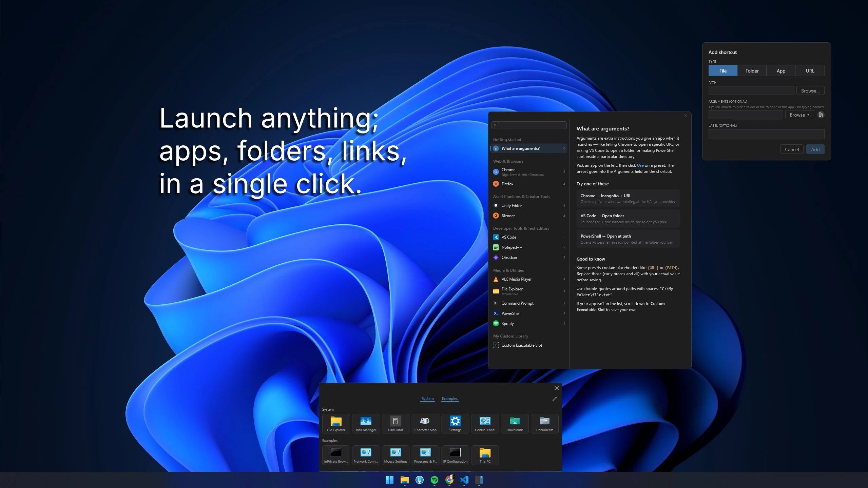The height and width of the screenshot is (488, 868).
Task: Open Custom Executable Slot in My Custom Library
Action: coord(529,345)
